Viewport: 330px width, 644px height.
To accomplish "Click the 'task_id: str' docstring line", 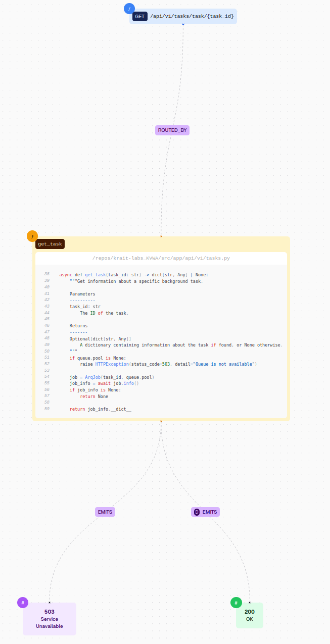I will coord(85,307).
